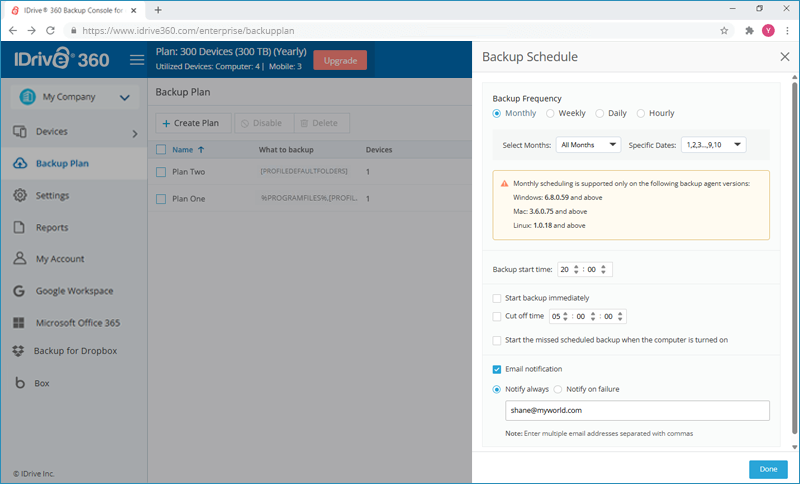Click the Upgrade button
This screenshot has height=484, width=800.
[340, 60]
